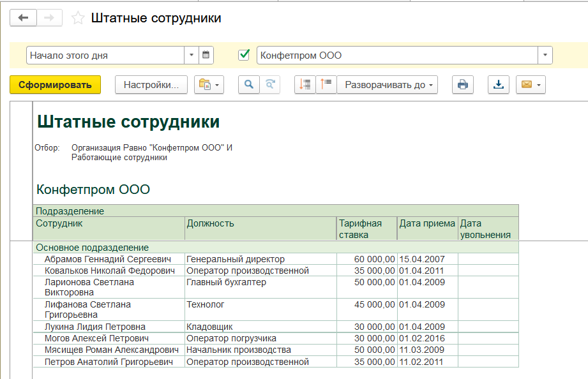Select employee Ковальков Николай Федорович

109,271
